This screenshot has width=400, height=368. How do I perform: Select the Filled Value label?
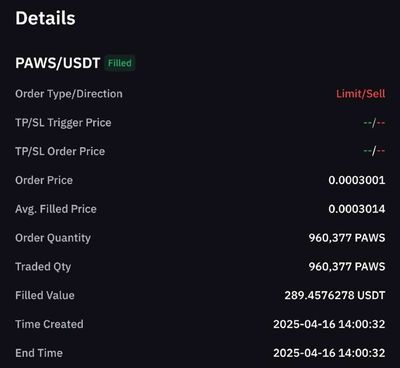point(45,295)
